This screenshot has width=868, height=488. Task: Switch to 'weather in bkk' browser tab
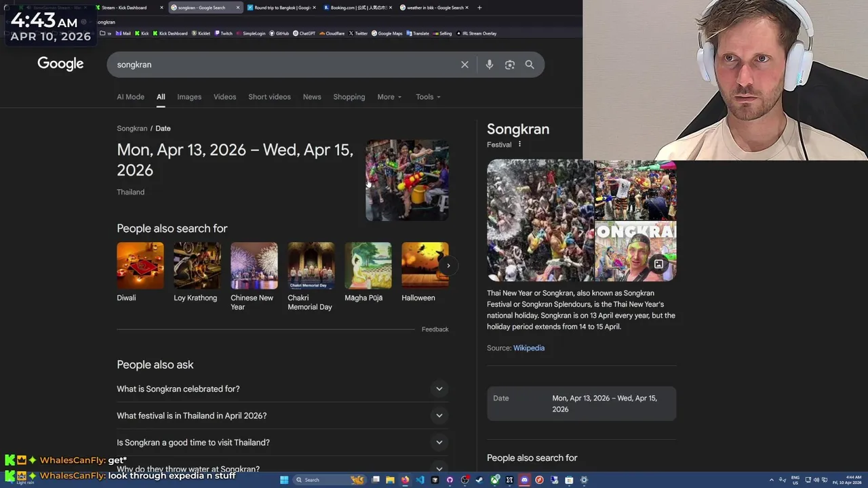coord(433,7)
